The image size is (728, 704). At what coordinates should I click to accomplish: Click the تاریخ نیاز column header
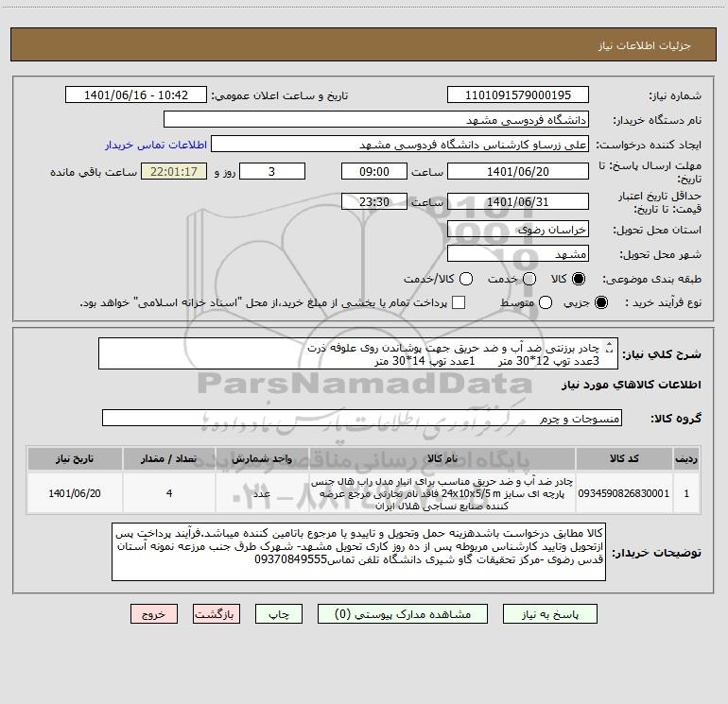click(75, 458)
